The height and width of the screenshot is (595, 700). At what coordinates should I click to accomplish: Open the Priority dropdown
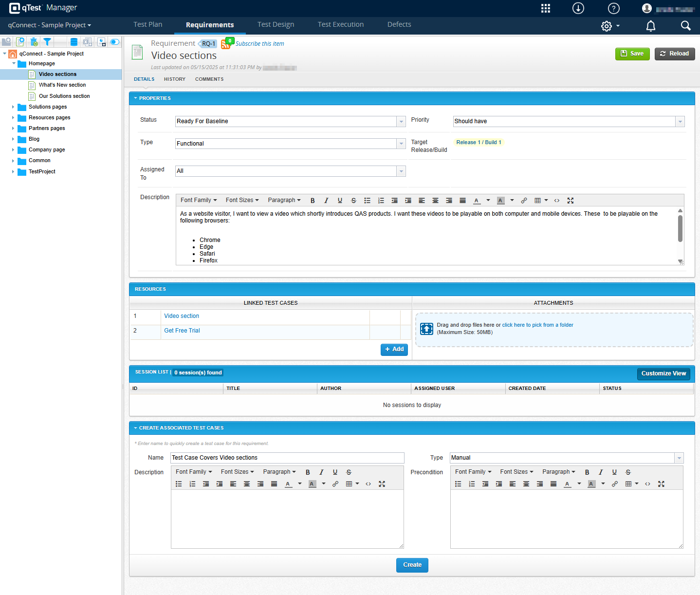click(x=680, y=122)
